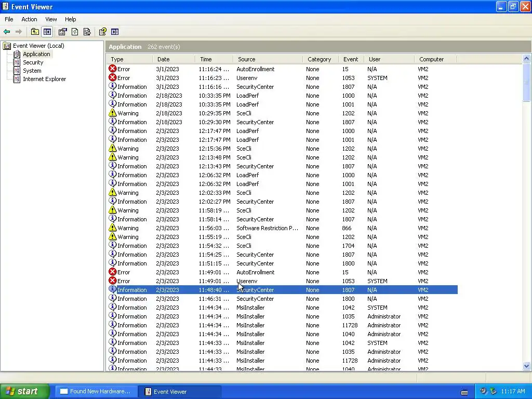Click info icon of 12:13:43 PM SecurityCenter row
The height and width of the screenshot is (399, 532).
click(x=112, y=166)
